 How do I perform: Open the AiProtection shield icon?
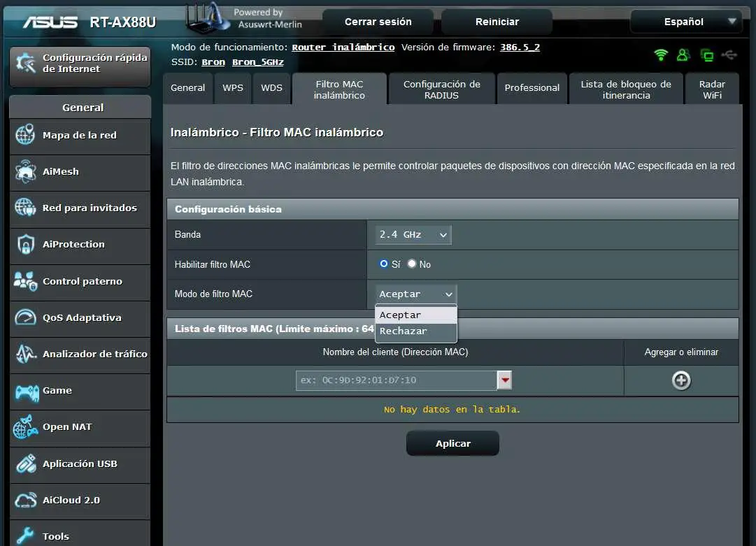(25, 244)
